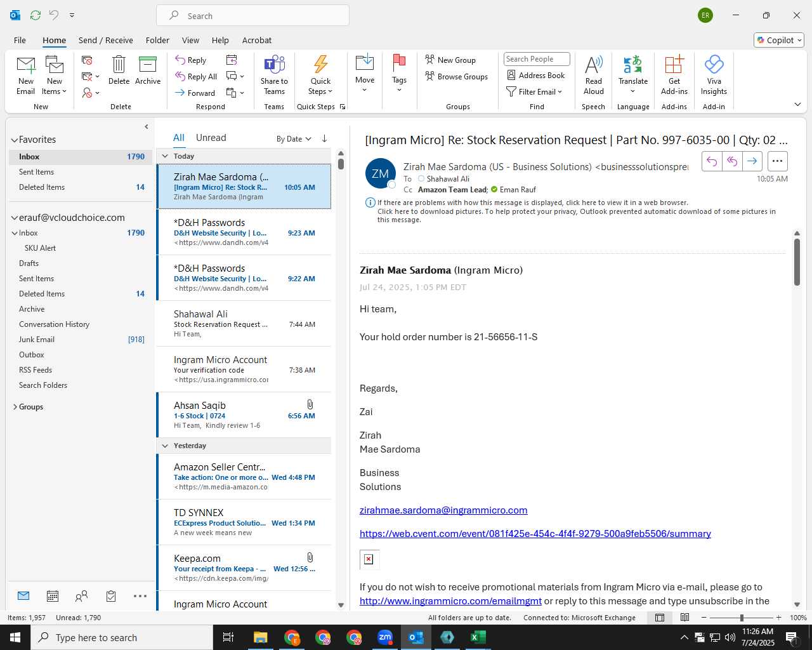This screenshot has width=812, height=650.
Task: Open Excel from the taskbar
Action: point(478,637)
